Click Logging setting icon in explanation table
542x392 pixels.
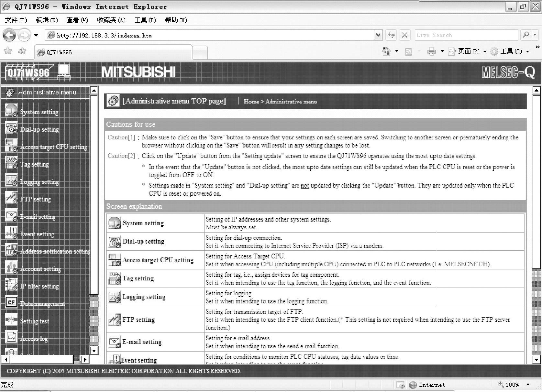115,297
